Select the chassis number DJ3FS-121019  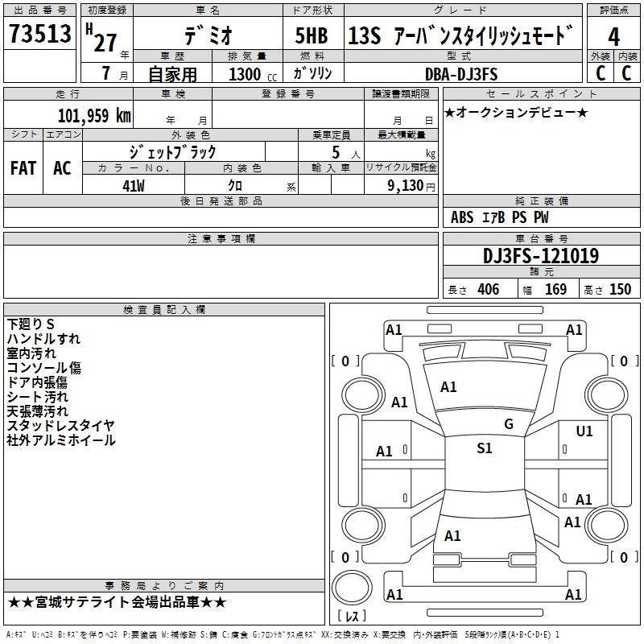click(x=540, y=256)
